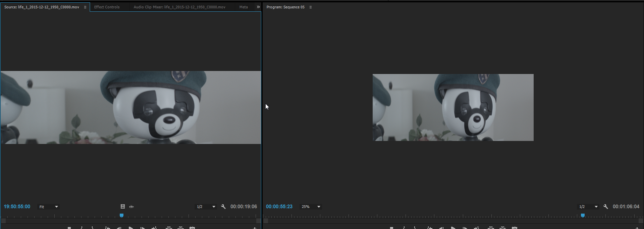Click right handle of Source zoom bar
The height and width of the screenshot is (229, 644).
coord(258,221)
